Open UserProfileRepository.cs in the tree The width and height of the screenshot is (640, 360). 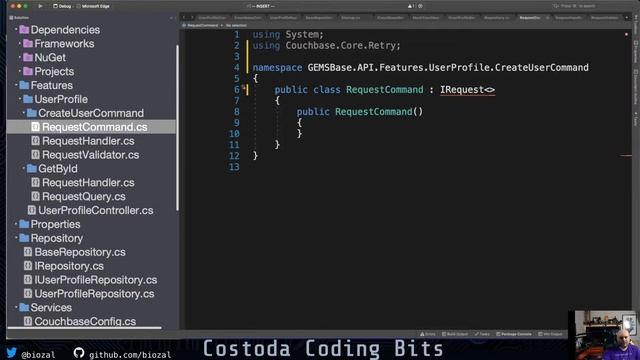point(94,293)
